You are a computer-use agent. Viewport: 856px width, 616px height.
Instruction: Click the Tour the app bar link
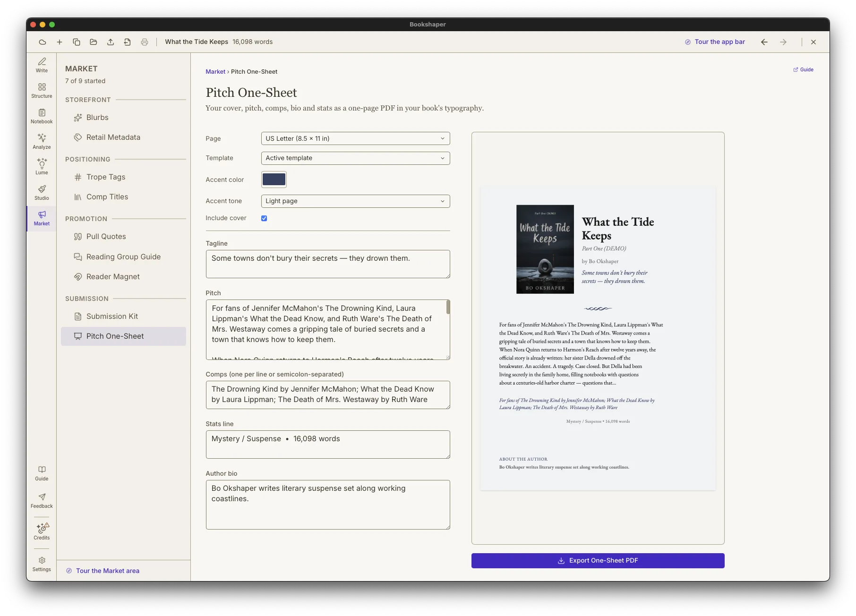tap(715, 42)
